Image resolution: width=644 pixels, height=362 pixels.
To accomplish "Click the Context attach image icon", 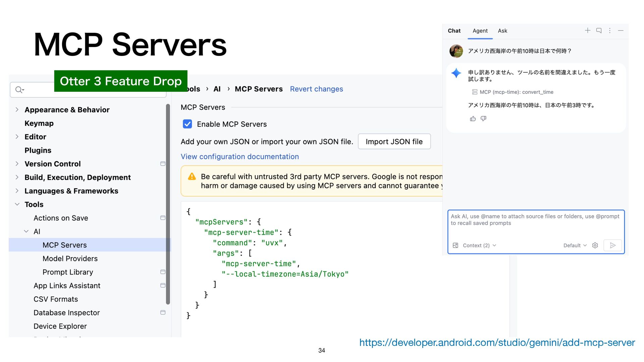I will pos(455,245).
